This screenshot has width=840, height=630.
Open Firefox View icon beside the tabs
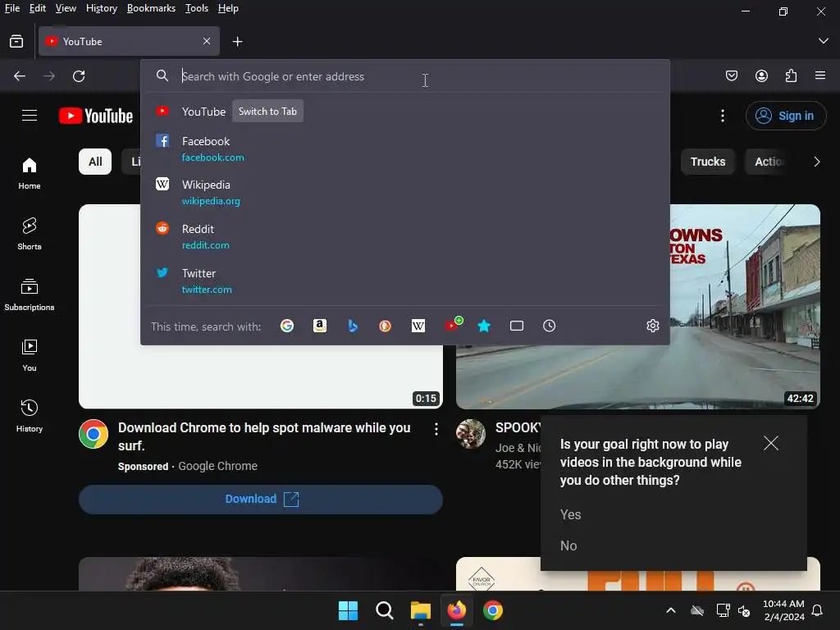(16, 41)
